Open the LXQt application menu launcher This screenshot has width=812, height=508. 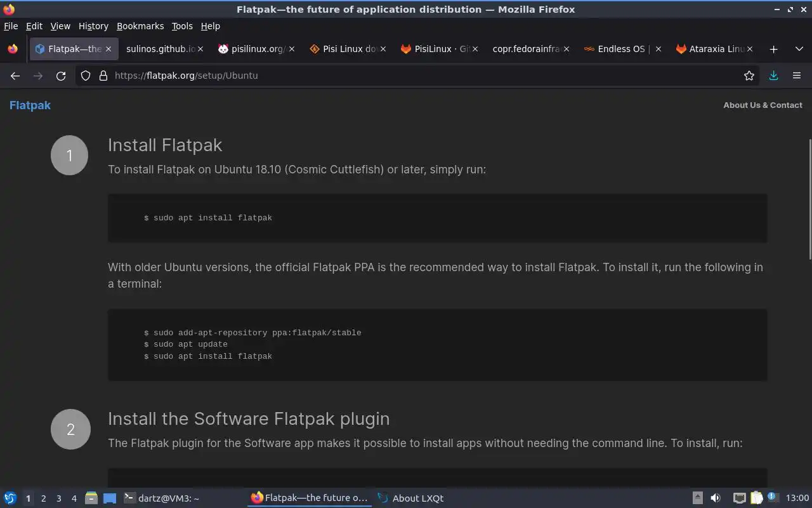click(x=10, y=498)
